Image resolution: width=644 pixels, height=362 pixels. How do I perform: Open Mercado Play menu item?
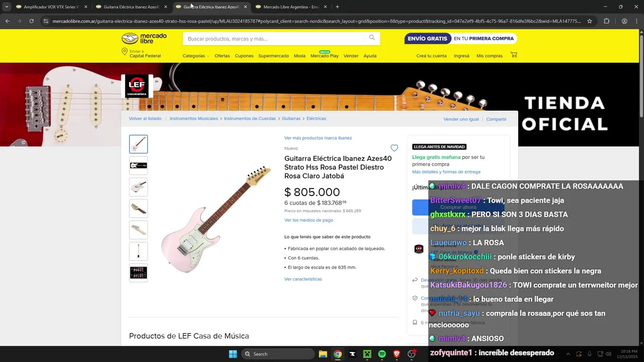coord(325,56)
